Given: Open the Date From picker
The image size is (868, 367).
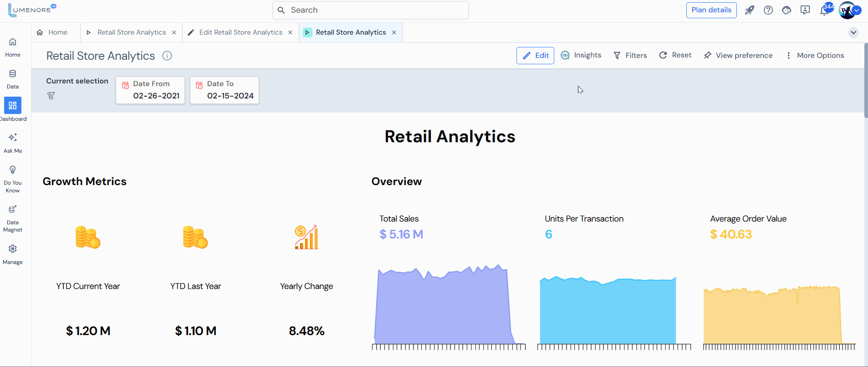Looking at the screenshot, I should click(x=150, y=90).
